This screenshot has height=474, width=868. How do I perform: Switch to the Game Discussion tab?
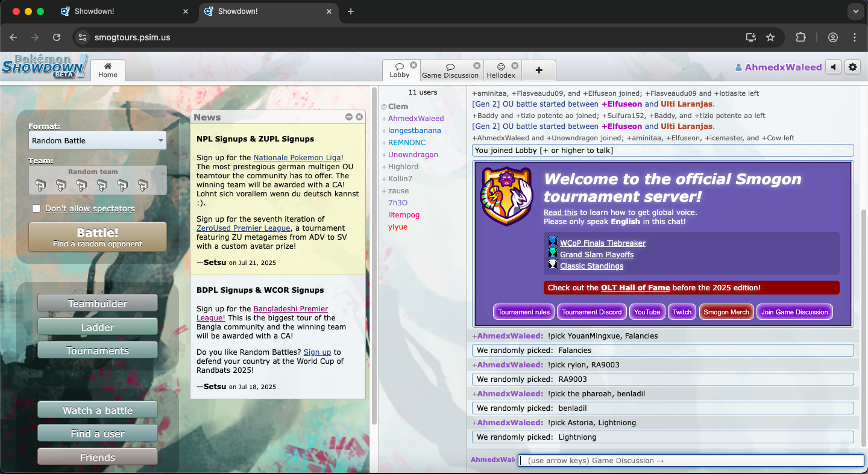[450, 70]
